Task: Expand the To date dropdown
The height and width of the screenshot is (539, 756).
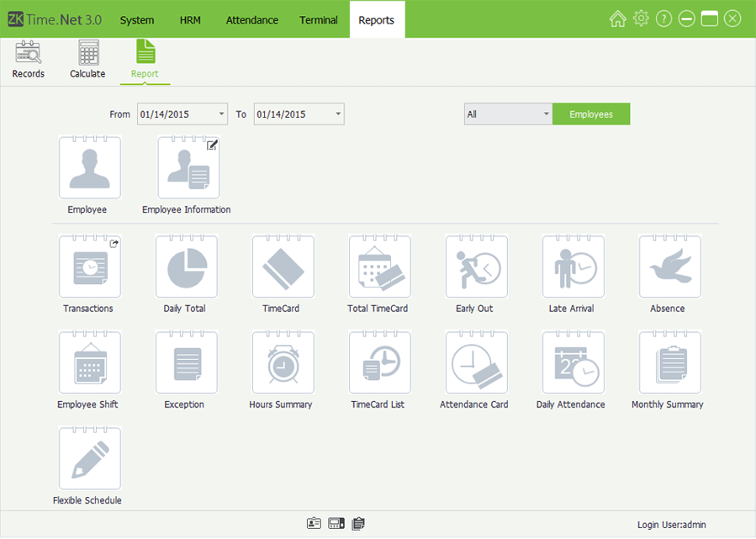Action: point(337,114)
